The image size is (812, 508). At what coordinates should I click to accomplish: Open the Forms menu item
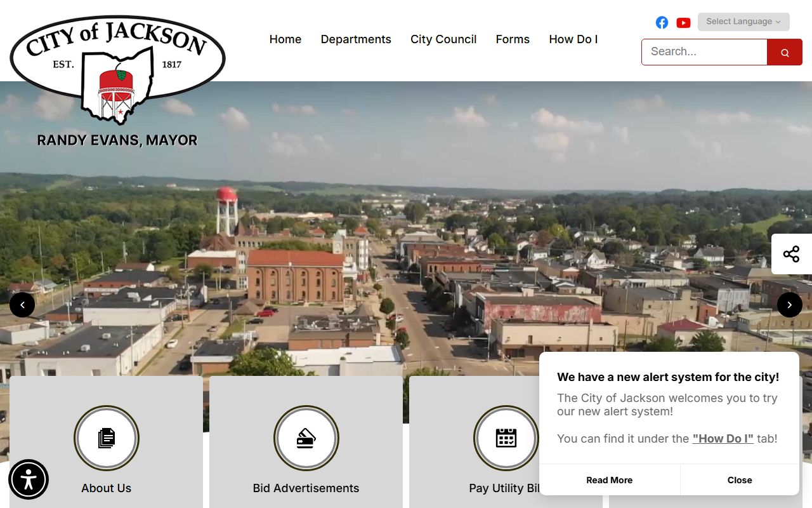(513, 39)
